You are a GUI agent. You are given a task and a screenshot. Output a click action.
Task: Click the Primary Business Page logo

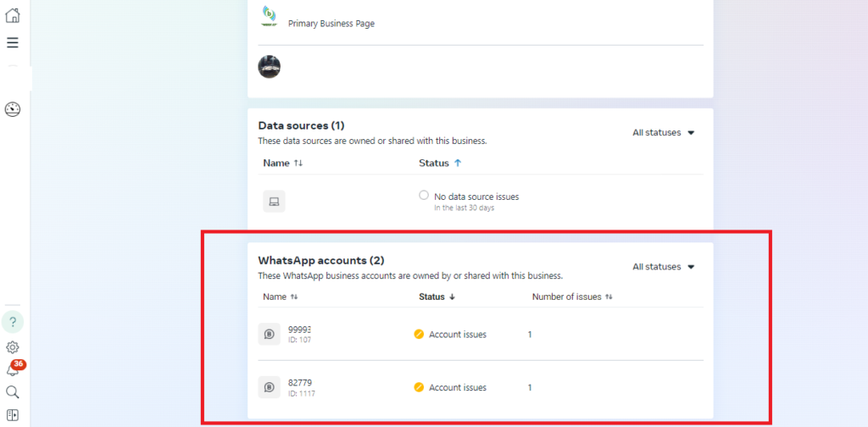pyautogui.click(x=270, y=17)
